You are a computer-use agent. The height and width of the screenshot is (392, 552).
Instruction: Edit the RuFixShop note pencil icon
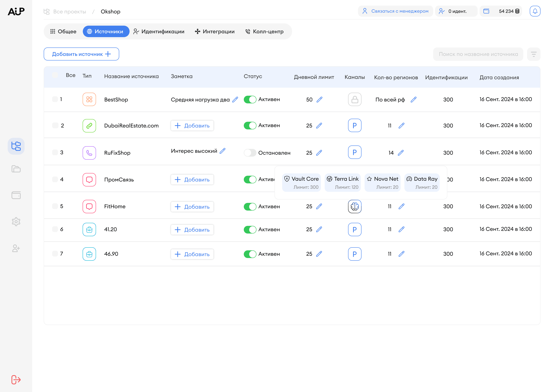click(x=223, y=151)
